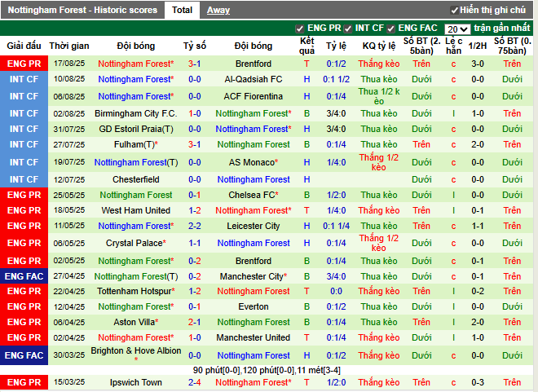This screenshot has width=538, height=392.
Task: Open the 2-1 score at Aston Villa
Action: (x=195, y=322)
